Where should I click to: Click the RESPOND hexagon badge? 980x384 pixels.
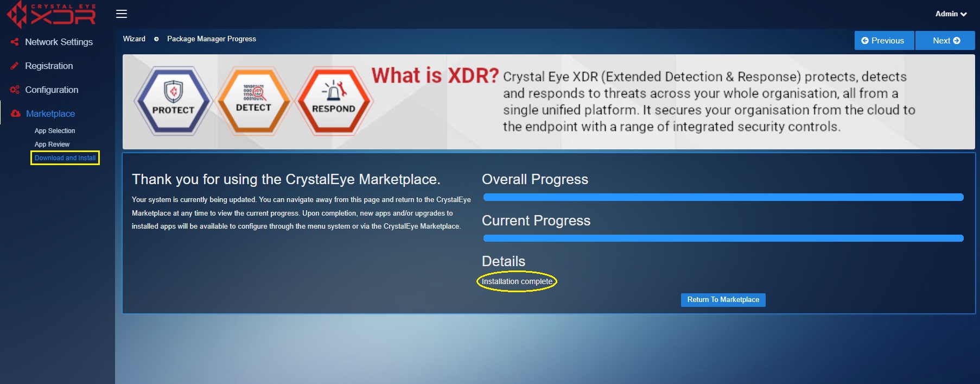[x=334, y=101]
